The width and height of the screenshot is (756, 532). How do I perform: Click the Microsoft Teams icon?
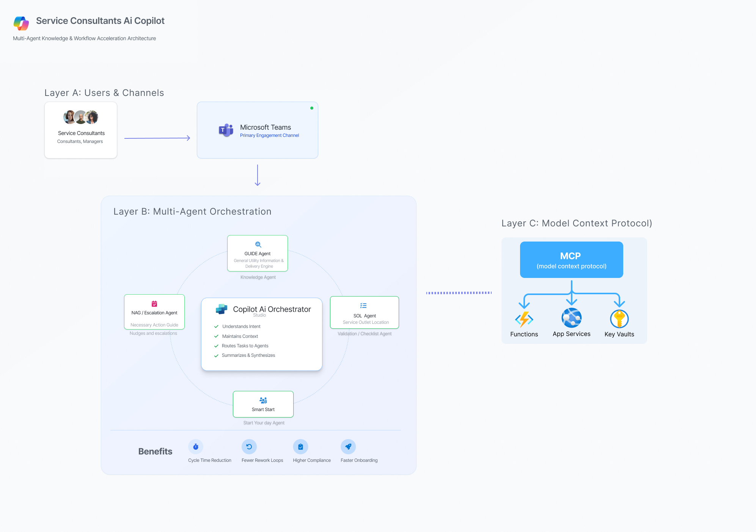(226, 130)
